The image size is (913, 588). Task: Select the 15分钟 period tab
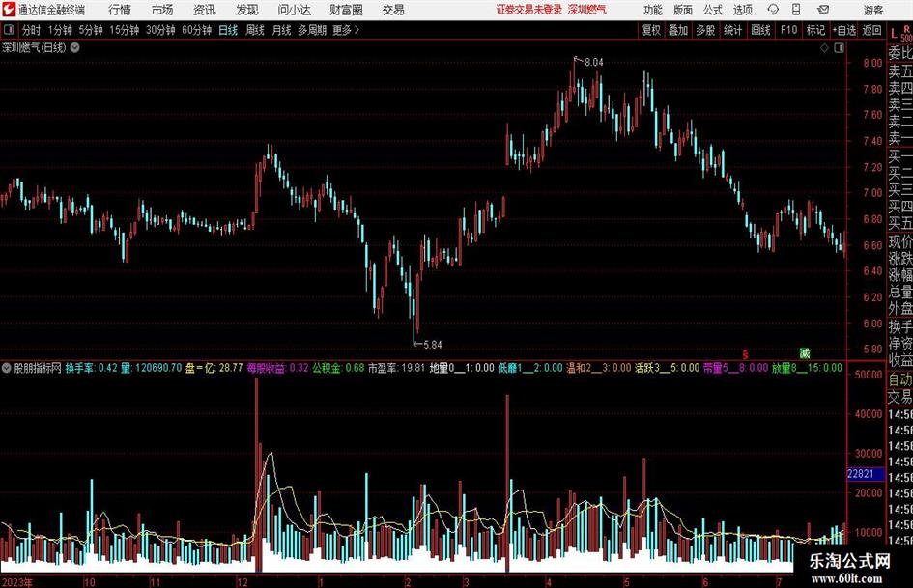(125, 30)
